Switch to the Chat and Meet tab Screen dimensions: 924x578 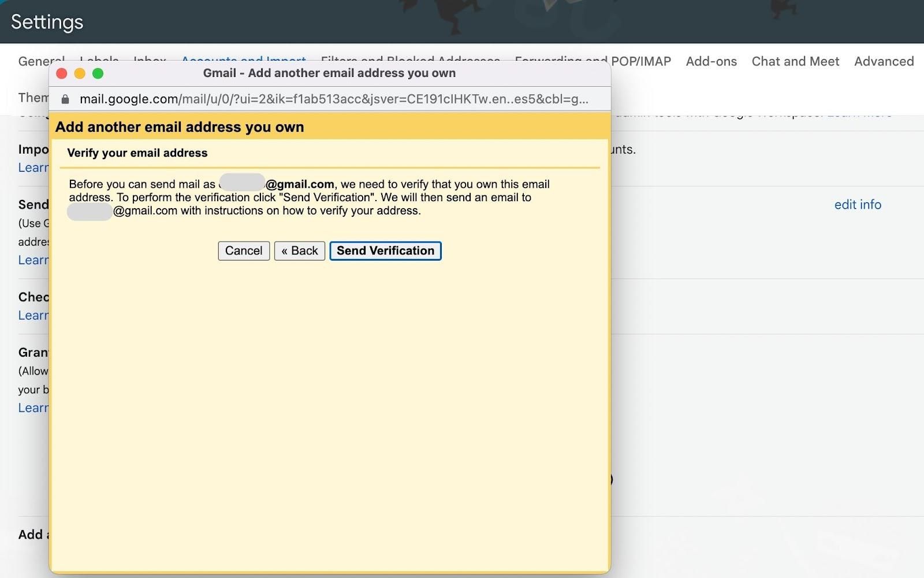tap(795, 61)
